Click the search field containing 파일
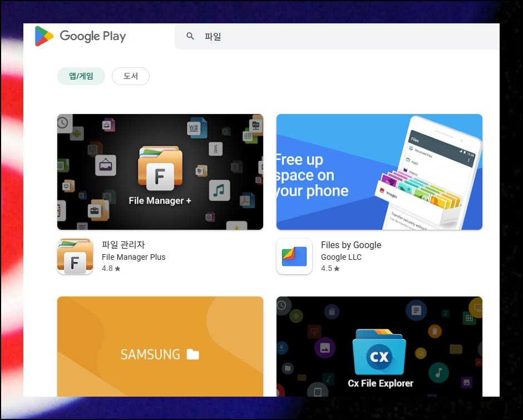 337,36
